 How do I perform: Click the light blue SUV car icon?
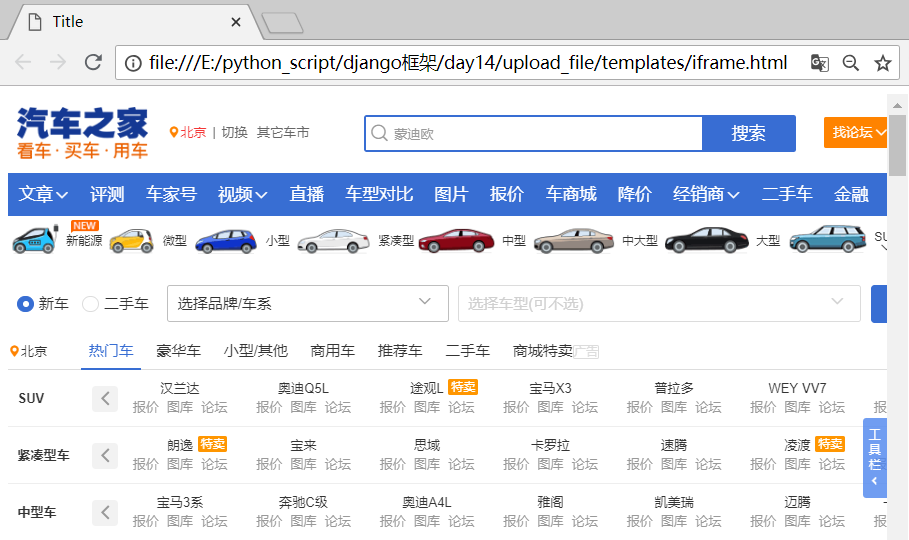(x=828, y=238)
